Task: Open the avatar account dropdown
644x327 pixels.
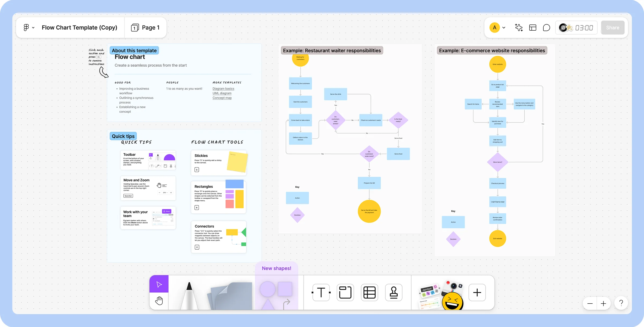Action: pyautogui.click(x=504, y=27)
